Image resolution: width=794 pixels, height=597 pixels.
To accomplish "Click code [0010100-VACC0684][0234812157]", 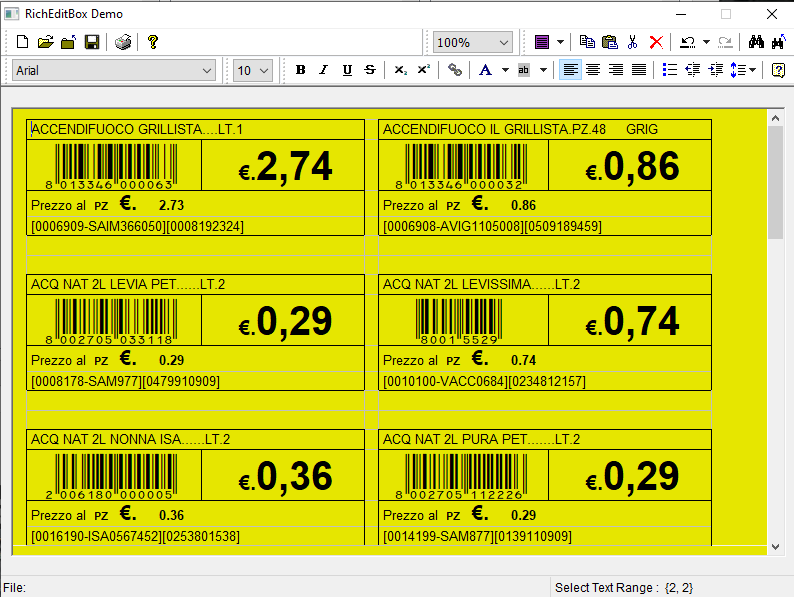I will pyautogui.click(x=485, y=381).
